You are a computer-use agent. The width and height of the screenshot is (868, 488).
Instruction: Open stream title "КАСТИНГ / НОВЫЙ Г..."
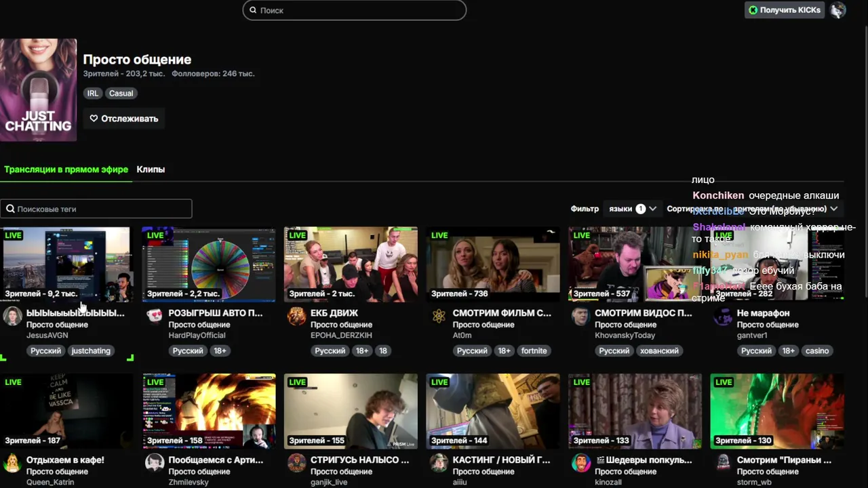click(501, 460)
